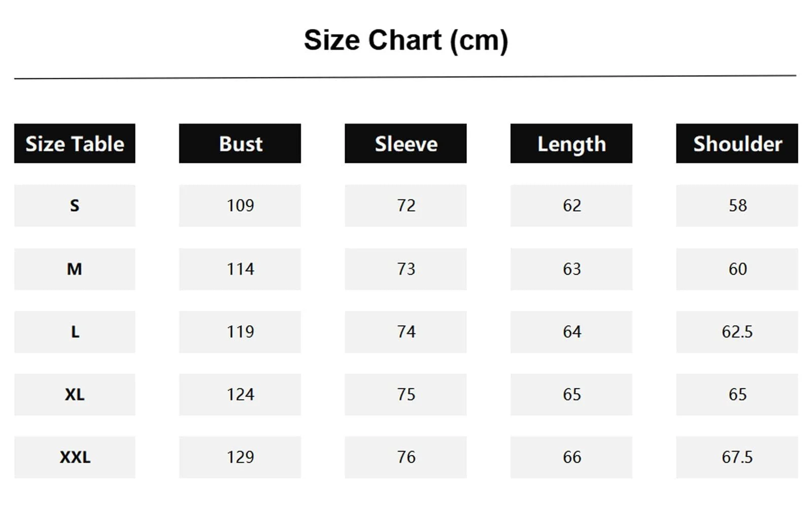Click the XL size row label

pos(75,394)
